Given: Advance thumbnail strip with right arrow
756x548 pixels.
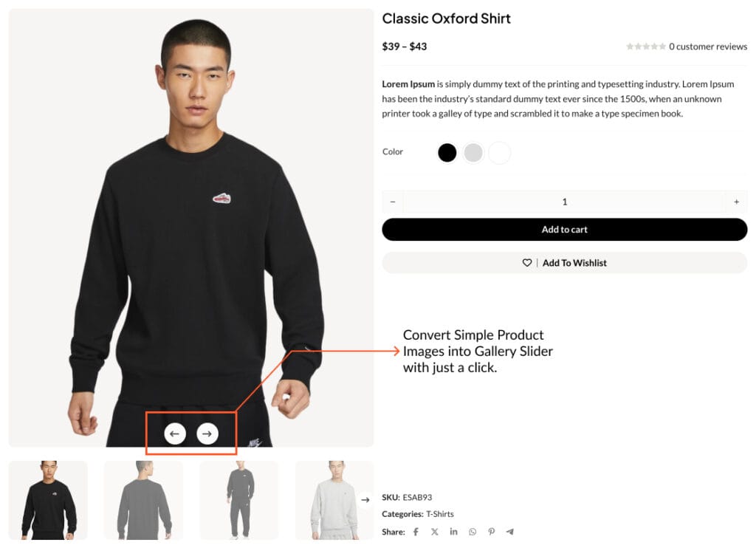Looking at the screenshot, I should [x=365, y=500].
